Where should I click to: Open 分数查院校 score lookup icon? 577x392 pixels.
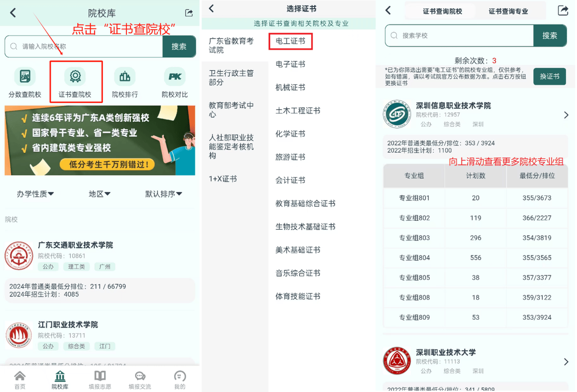click(25, 83)
